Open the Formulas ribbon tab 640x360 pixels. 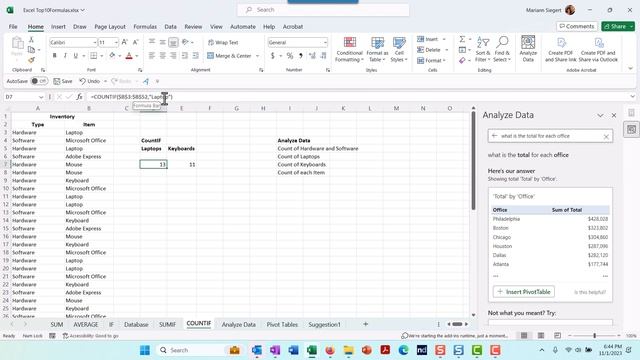coord(145,27)
